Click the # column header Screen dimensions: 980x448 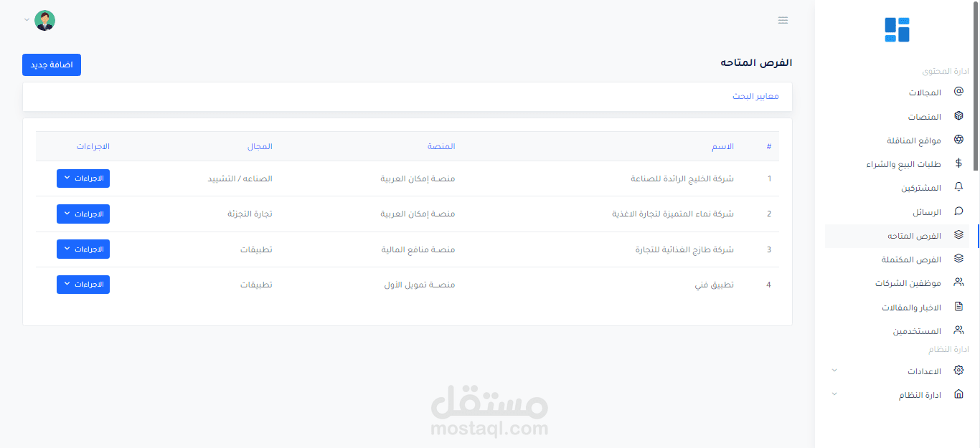[769, 146]
